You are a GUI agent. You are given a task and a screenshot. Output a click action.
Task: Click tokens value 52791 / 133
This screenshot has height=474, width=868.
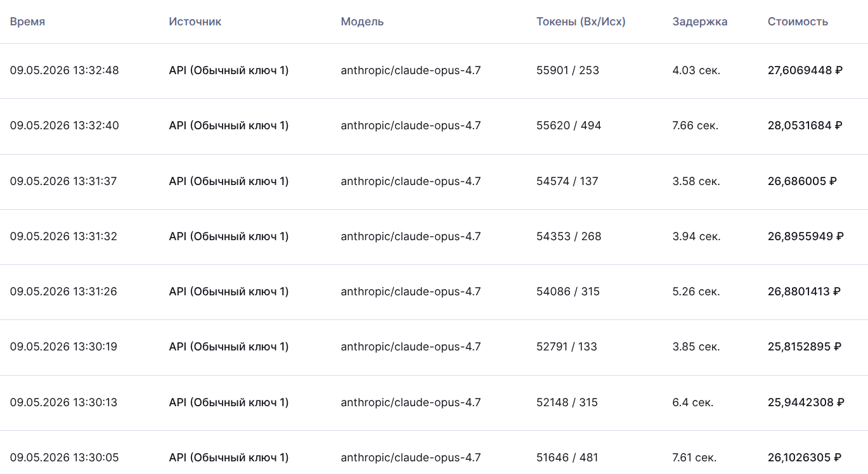pyautogui.click(x=567, y=347)
